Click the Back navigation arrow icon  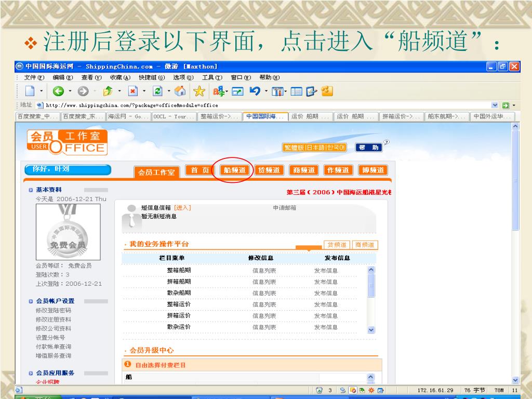(59, 91)
